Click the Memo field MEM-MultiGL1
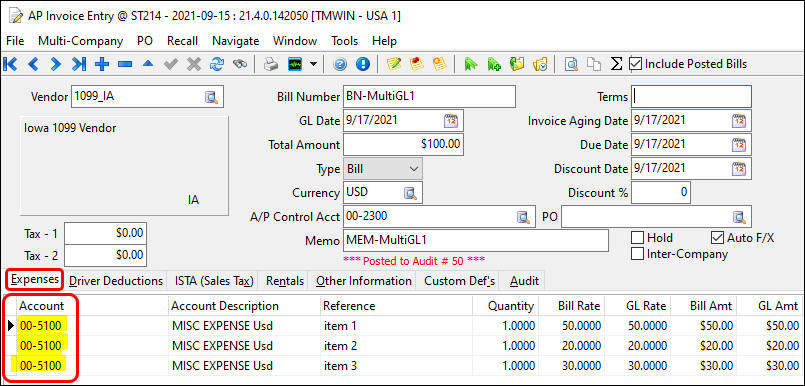This screenshot has height=386, width=805. 475,241
